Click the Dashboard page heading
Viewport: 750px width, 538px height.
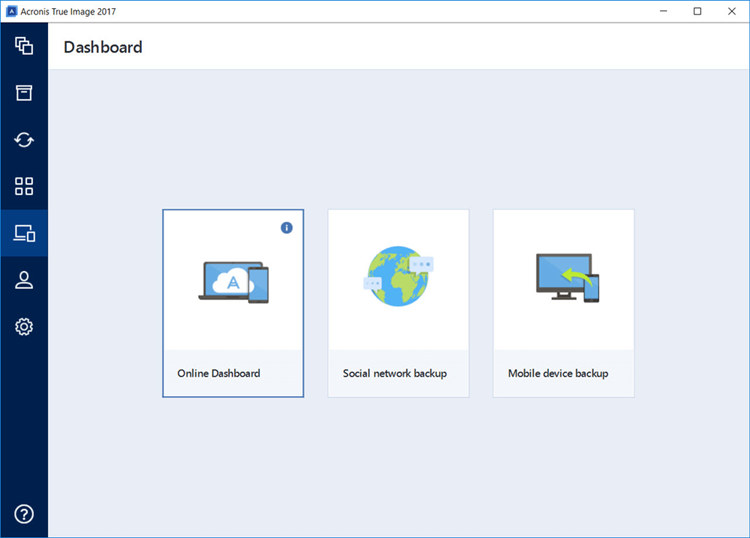coord(103,47)
